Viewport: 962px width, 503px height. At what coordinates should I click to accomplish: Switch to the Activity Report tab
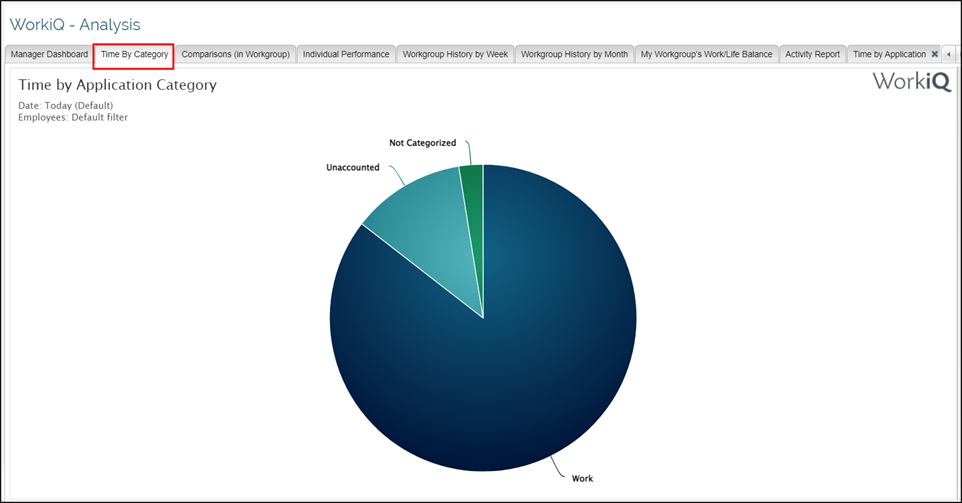[x=812, y=54]
